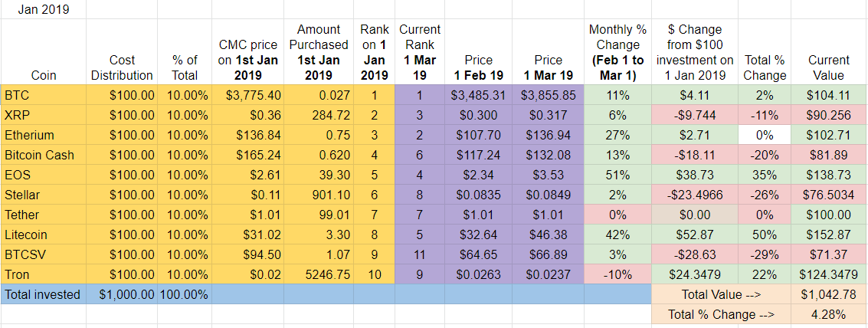868x328 pixels.
Task: Select the Total invested label cell
Action: 44,294
